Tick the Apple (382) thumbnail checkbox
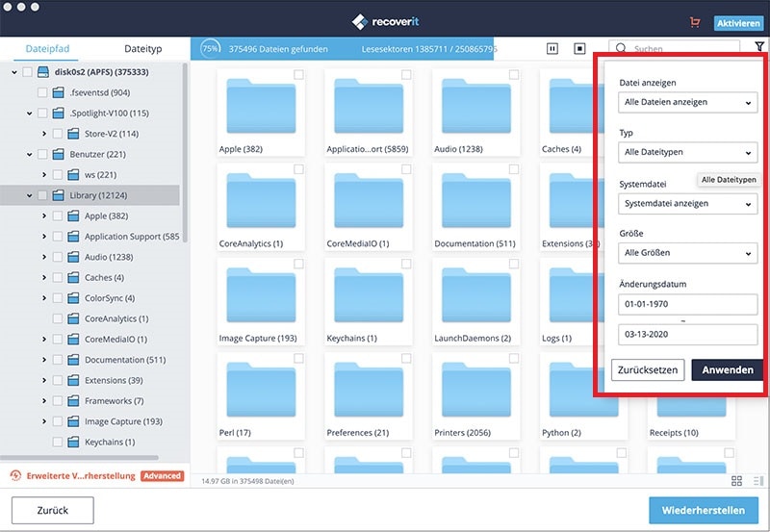The height and width of the screenshot is (532, 770). [298, 75]
